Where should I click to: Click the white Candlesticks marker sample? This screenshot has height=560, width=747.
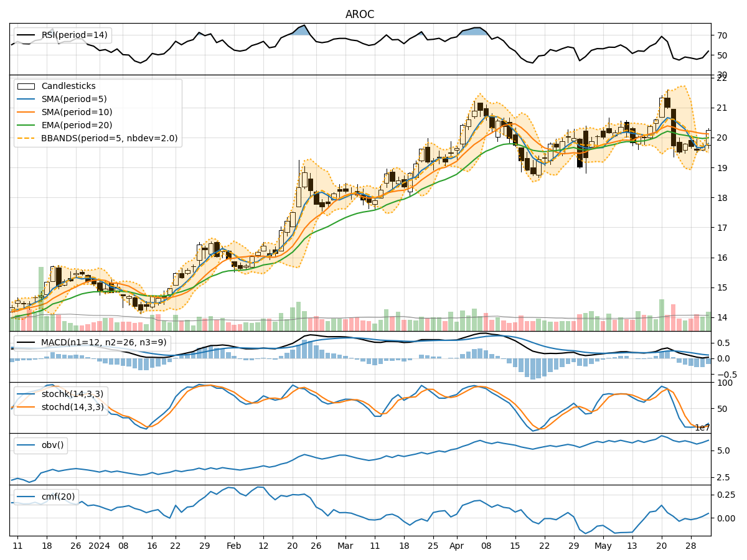[x=25, y=86]
